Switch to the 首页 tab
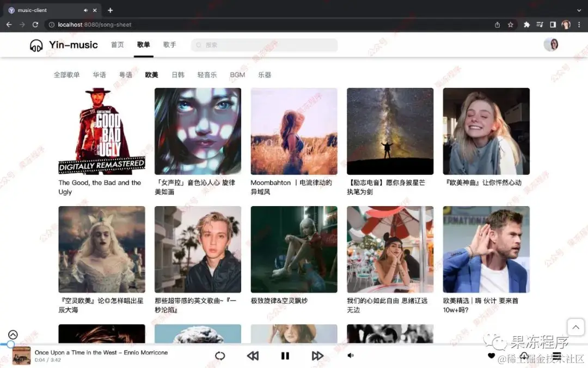This screenshot has width=588, height=368. (117, 45)
